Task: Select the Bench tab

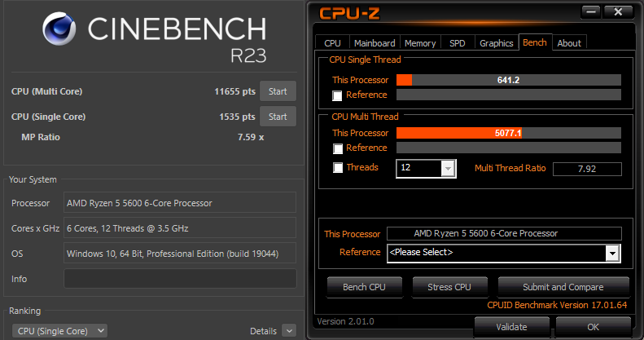Action: [x=535, y=42]
